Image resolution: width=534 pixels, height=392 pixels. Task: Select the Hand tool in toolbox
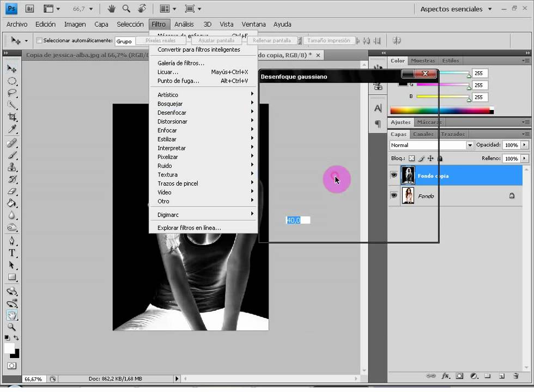point(12,315)
